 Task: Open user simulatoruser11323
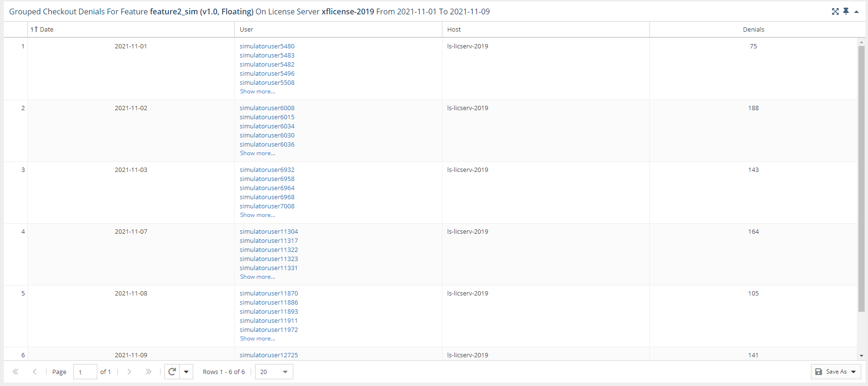tap(269, 259)
